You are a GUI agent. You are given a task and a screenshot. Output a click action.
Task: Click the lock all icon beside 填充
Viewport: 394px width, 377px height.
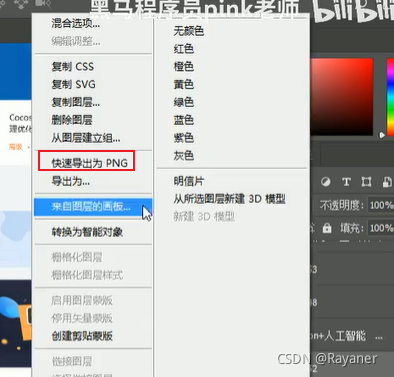click(327, 228)
